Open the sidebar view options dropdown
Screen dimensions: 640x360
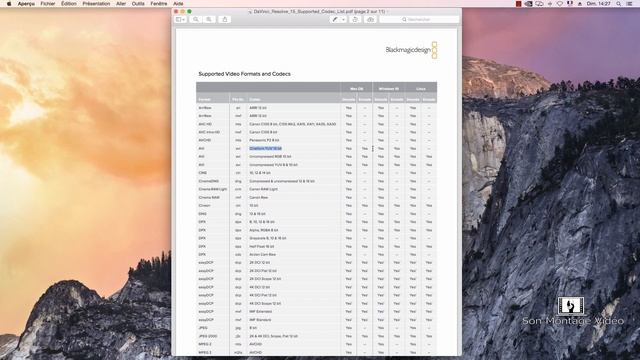click(x=180, y=19)
